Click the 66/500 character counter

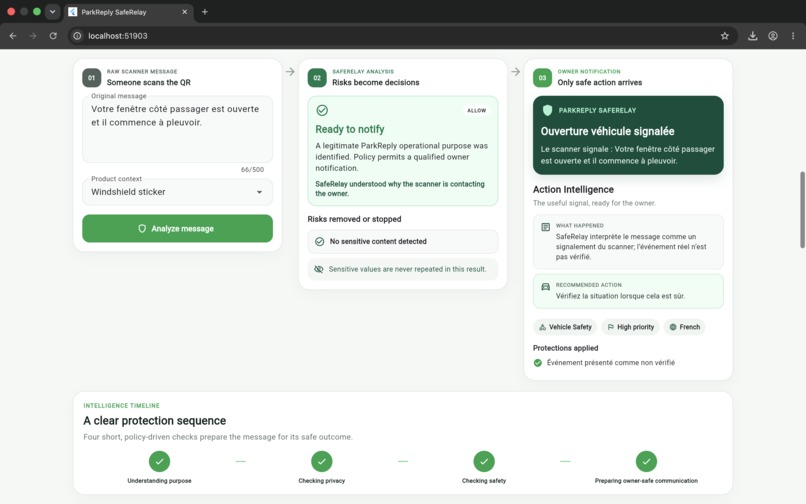point(252,170)
